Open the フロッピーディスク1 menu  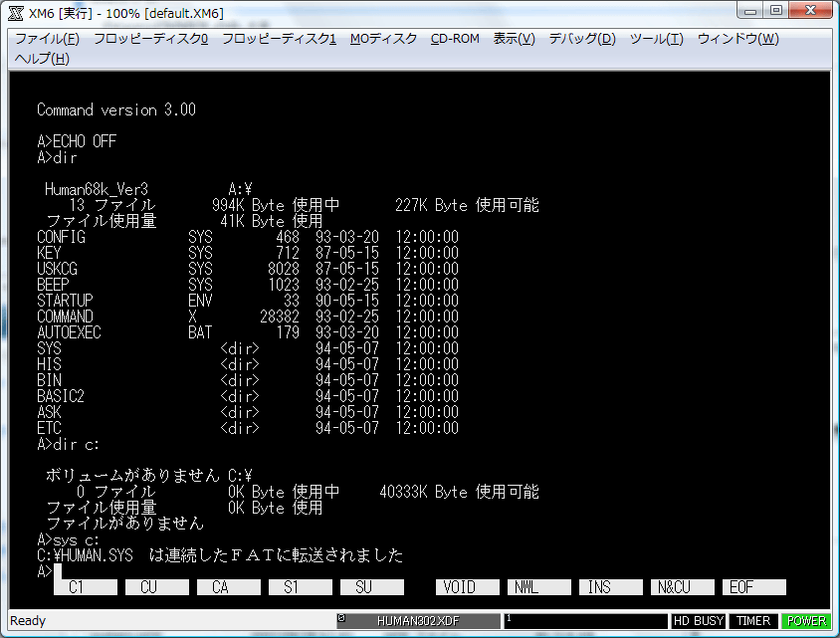(x=279, y=39)
